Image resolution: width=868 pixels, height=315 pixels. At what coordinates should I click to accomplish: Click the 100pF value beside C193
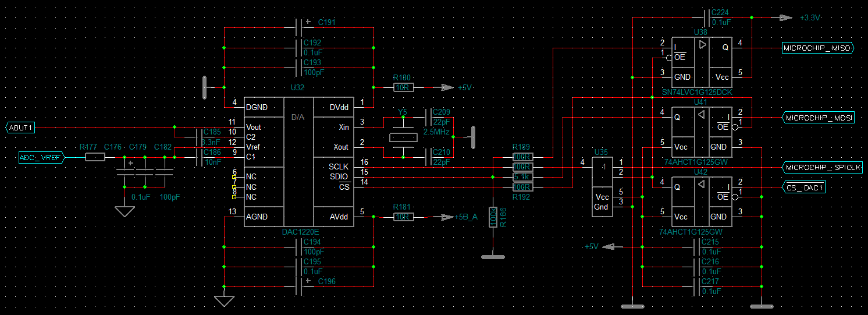click(x=315, y=73)
